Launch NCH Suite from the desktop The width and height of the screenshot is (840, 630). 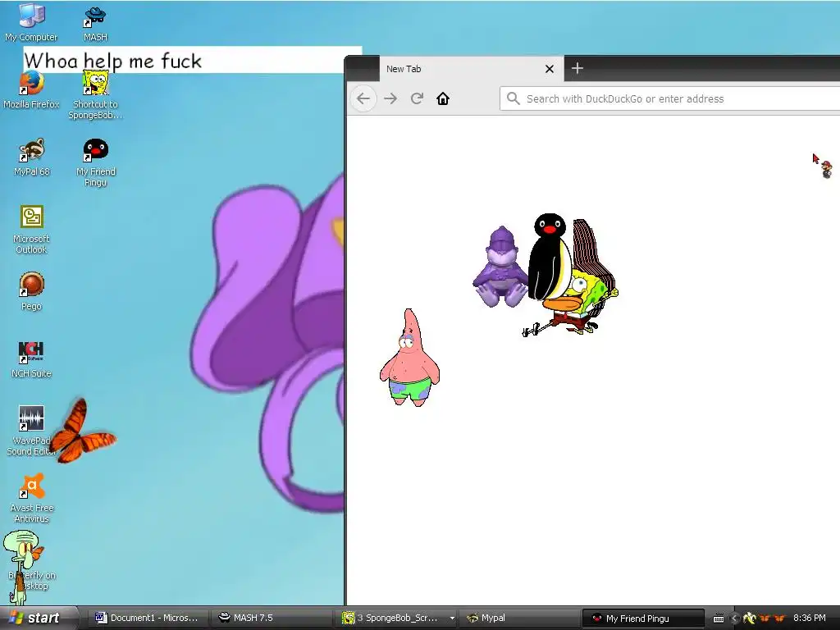pos(31,359)
